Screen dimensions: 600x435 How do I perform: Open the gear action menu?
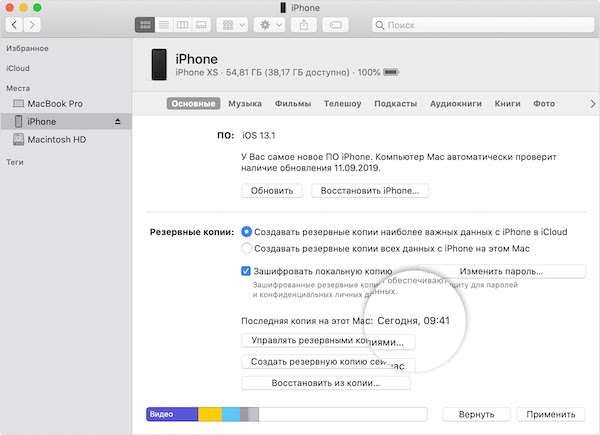270,25
